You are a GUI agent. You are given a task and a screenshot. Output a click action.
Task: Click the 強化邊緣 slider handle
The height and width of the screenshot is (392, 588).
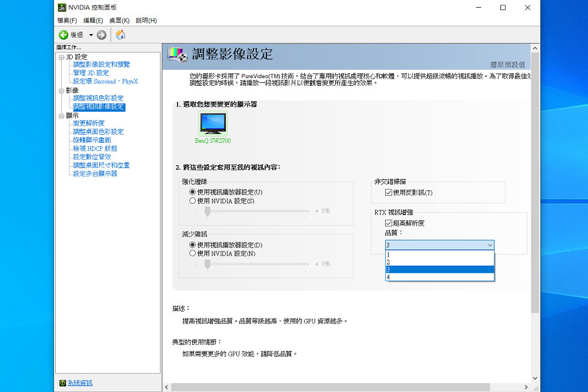coord(208,212)
